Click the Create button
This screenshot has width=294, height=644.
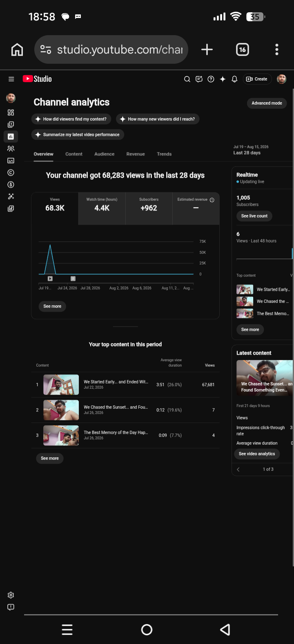257,79
